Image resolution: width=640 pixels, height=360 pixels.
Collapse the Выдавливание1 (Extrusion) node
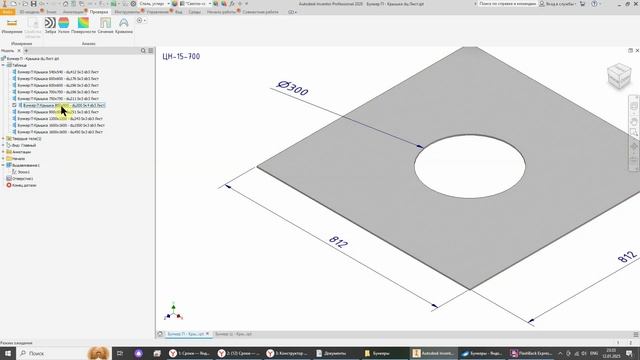pyautogui.click(x=3, y=165)
